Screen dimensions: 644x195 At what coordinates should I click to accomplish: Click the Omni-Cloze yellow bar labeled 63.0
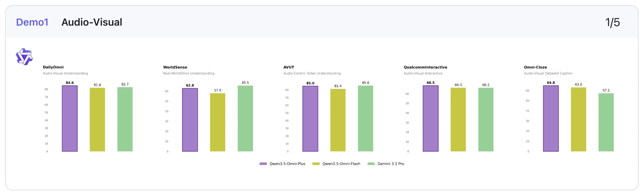pyautogui.click(x=578, y=119)
